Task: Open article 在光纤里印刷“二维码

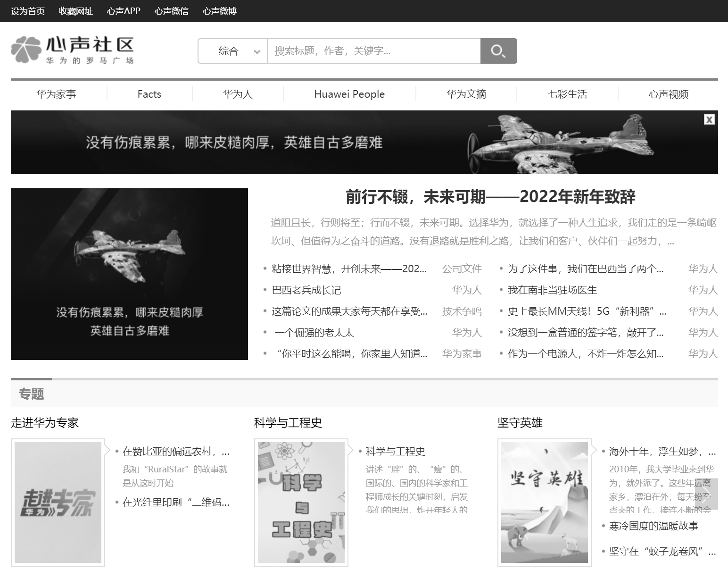Action: (x=176, y=503)
